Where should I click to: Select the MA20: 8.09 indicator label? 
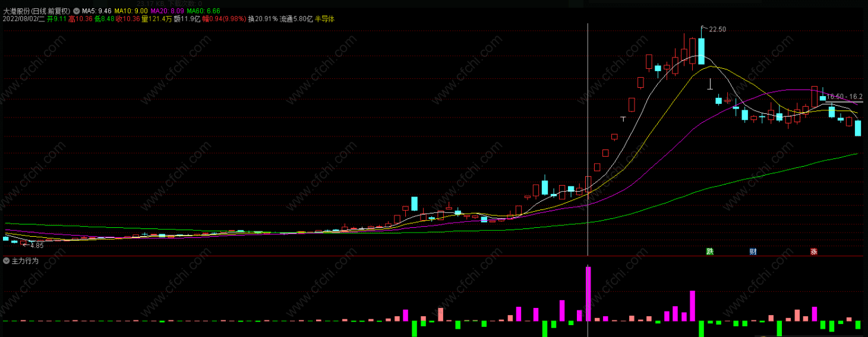[x=167, y=11]
